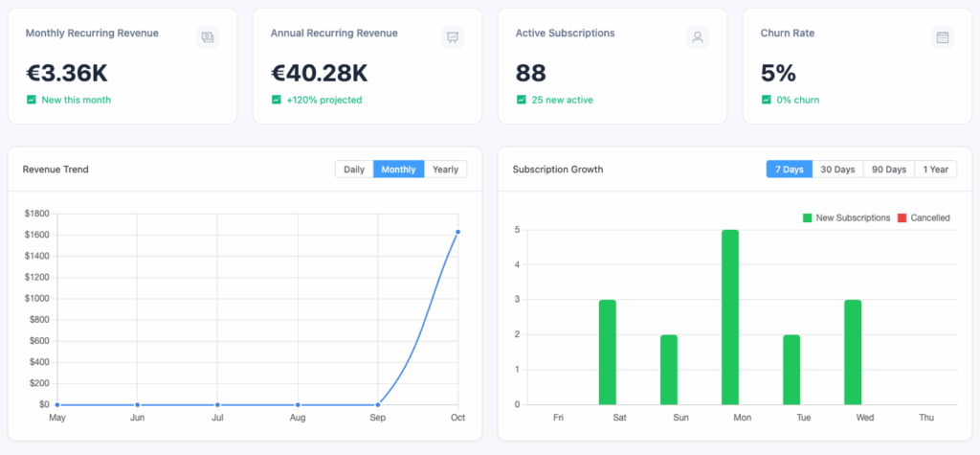Switch Revenue Trend to Yearly view

(x=445, y=170)
